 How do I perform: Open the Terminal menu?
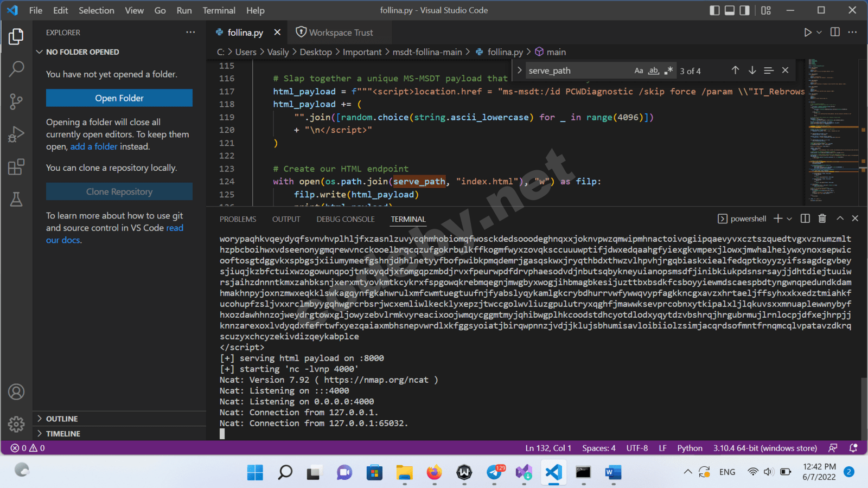tap(219, 10)
